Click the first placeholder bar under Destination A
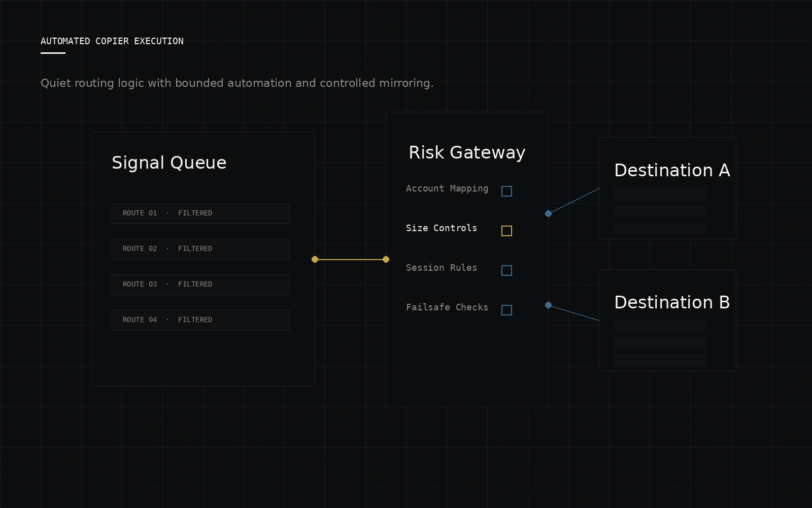 pyautogui.click(x=659, y=194)
